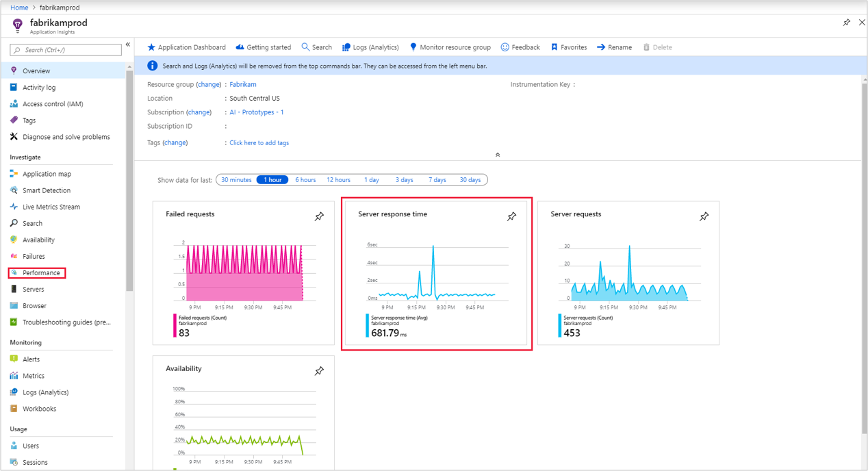Image resolution: width=868 pixels, height=471 pixels.
Task: Click the Fabrikam resource group link
Action: pyautogui.click(x=243, y=85)
